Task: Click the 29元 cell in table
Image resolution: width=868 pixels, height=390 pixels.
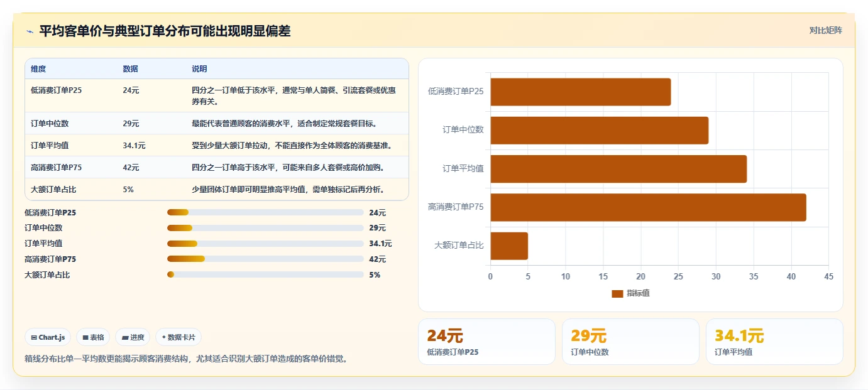Action: pos(131,124)
